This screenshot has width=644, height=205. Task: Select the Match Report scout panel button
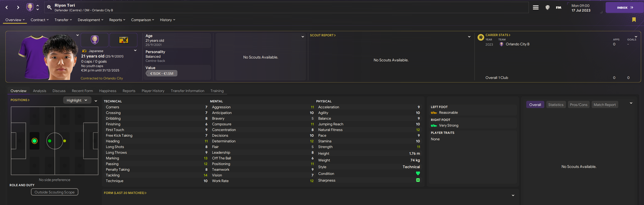click(605, 105)
